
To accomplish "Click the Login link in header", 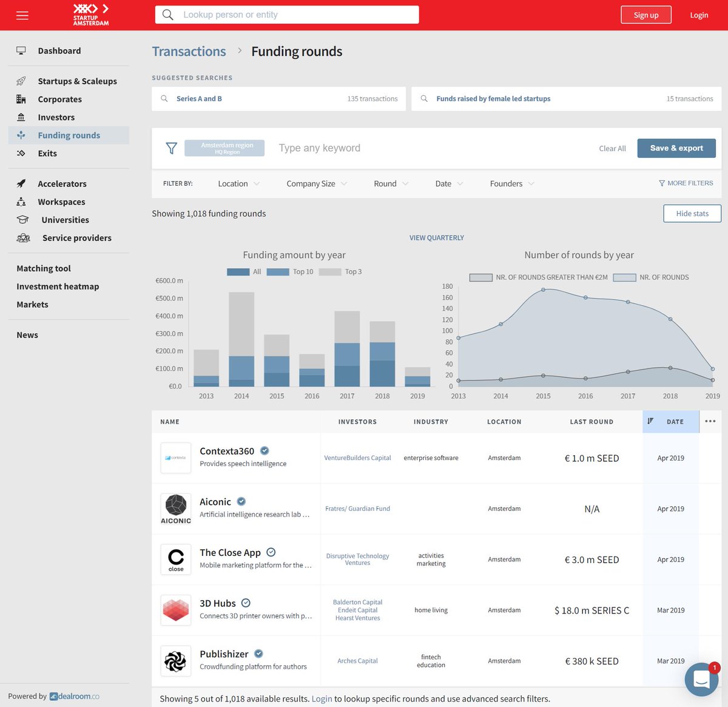I will [699, 15].
